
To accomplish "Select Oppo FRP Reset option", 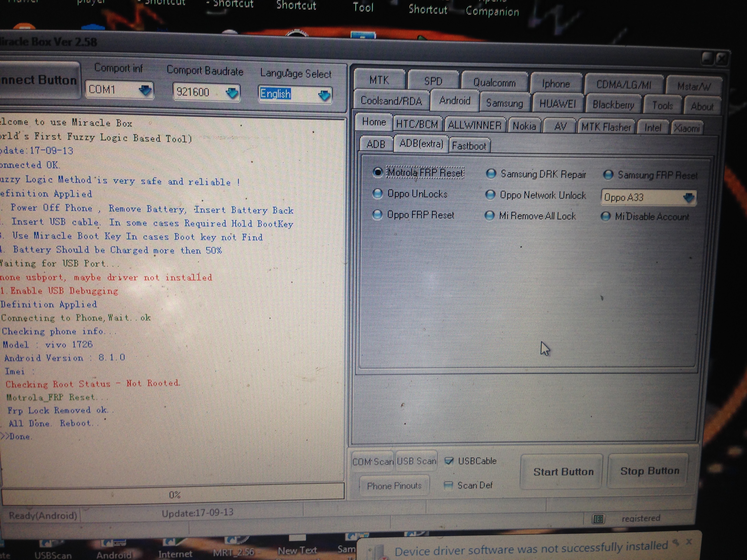I will pyautogui.click(x=378, y=215).
